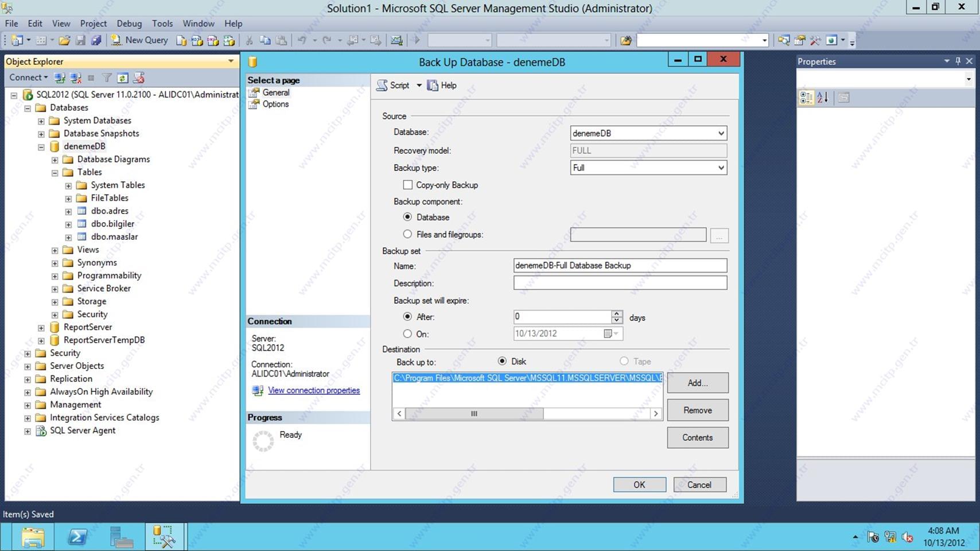
Task: Open the Edit menu
Action: [x=35, y=24]
